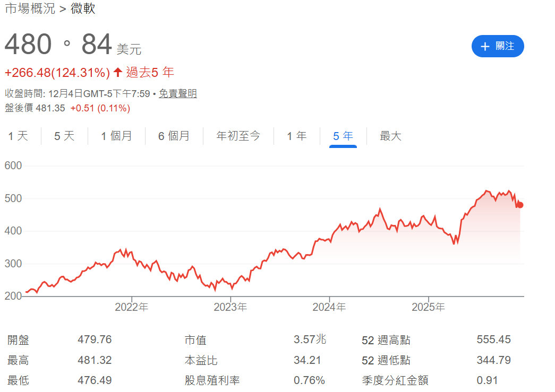The width and height of the screenshot is (555, 392).
Task: Switch to the 1 天 time range tab
Action: tap(18, 136)
